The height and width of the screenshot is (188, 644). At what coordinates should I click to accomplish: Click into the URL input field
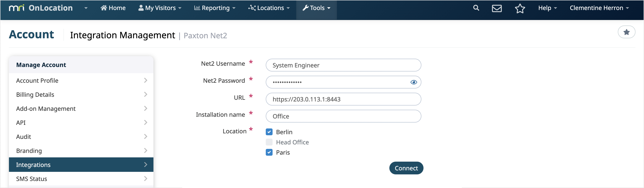[343, 99]
